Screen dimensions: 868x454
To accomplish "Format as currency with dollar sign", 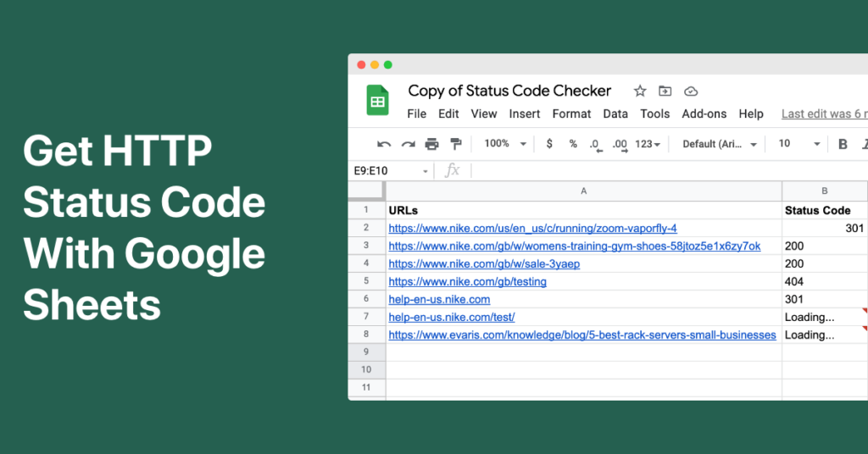I will [549, 144].
